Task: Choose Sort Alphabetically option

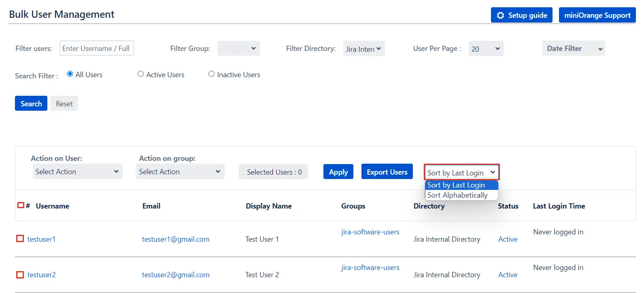Action: click(x=457, y=195)
